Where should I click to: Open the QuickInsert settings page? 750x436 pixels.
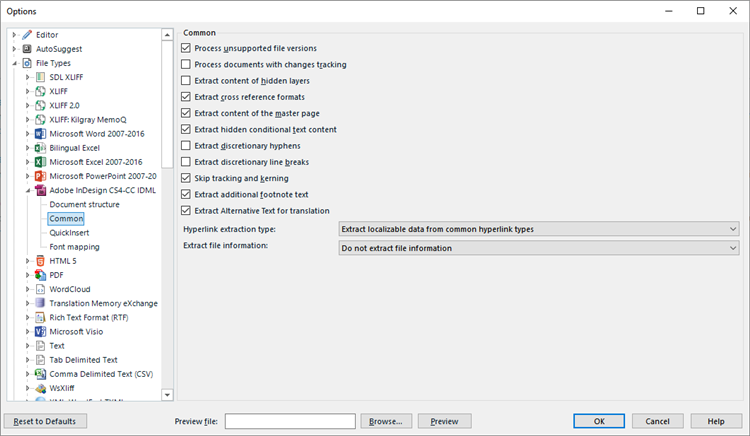click(x=69, y=233)
